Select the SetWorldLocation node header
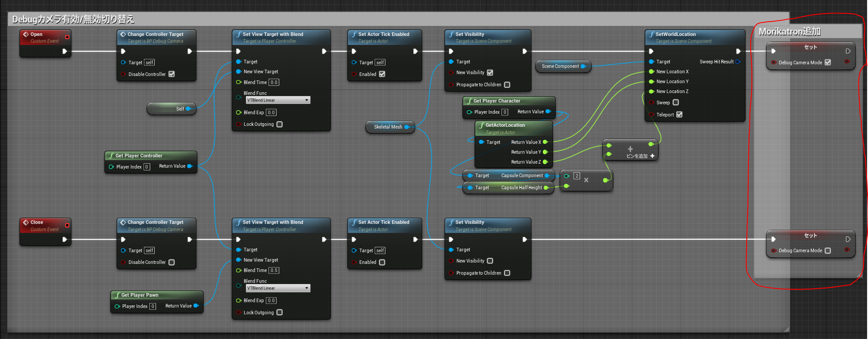 (x=695, y=37)
